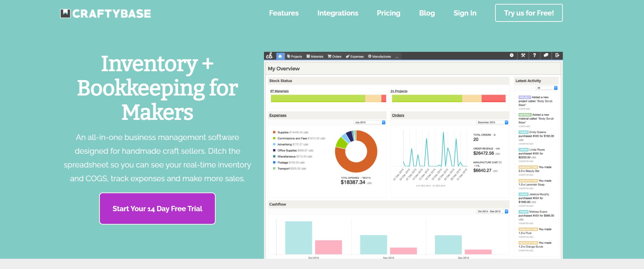
Task: Click the teal Nov 2015 cashflow bar
Action: [373, 245]
